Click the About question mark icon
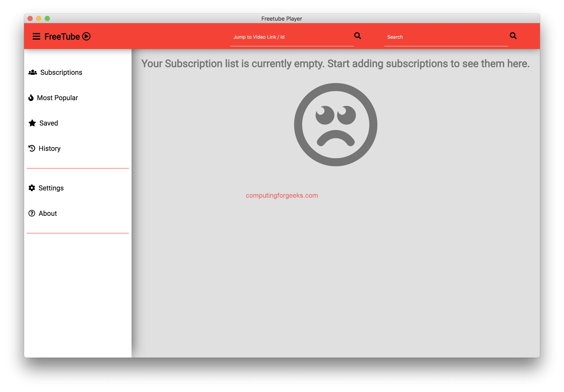564x392 pixels. (x=32, y=213)
